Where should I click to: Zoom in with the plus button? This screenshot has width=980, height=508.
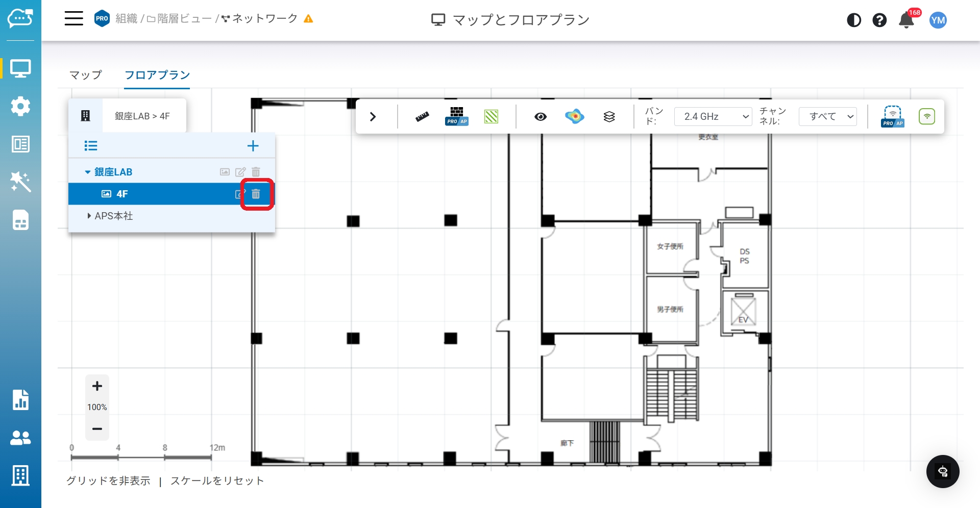tap(97, 387)
